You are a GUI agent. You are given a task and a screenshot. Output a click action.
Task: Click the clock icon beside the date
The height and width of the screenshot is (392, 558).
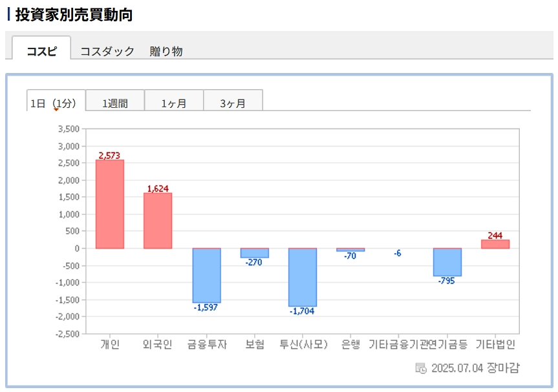click(421, 368)
